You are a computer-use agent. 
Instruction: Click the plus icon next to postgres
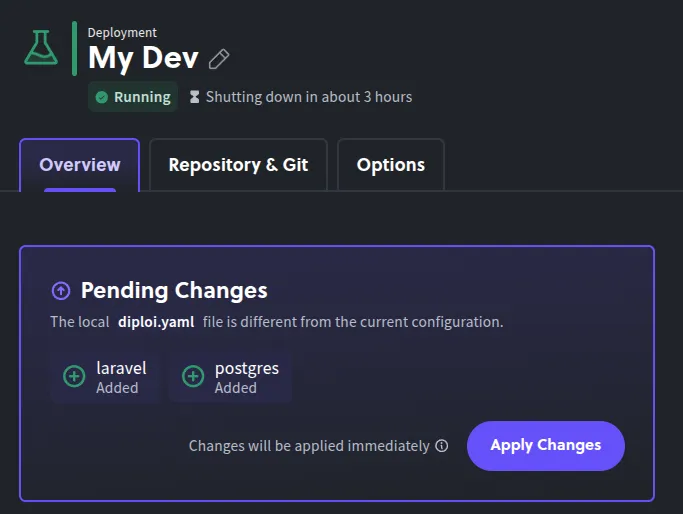coord(193,376)
